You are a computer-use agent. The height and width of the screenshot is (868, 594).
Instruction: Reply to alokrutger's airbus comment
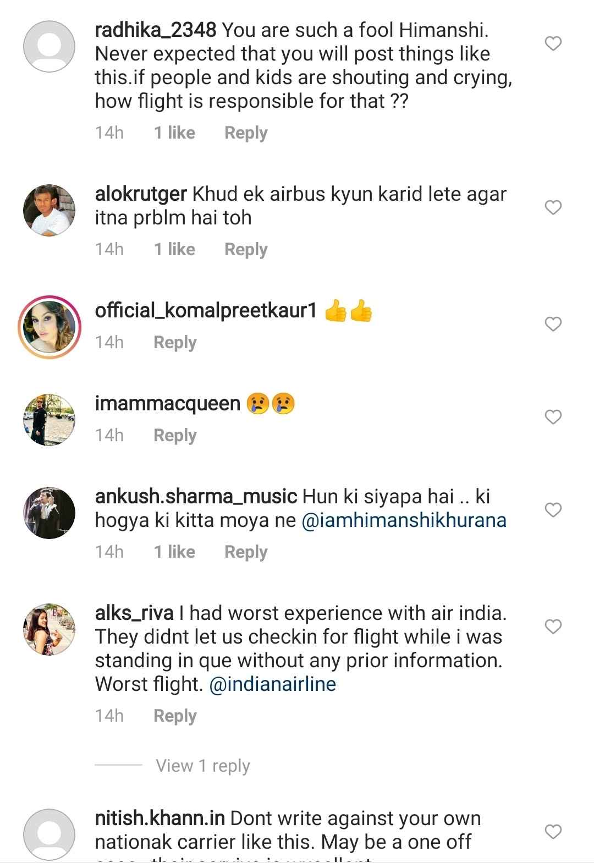[x=246, y=250]
